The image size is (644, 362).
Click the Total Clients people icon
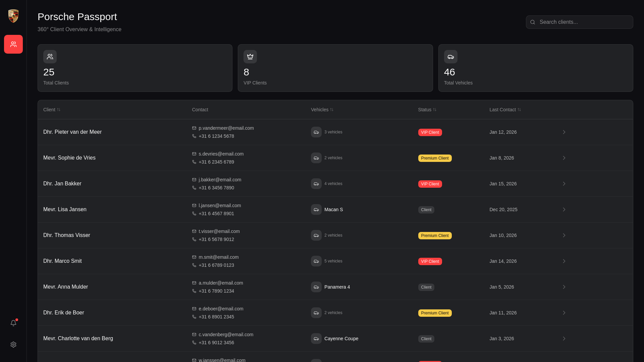tap(50, 57)
